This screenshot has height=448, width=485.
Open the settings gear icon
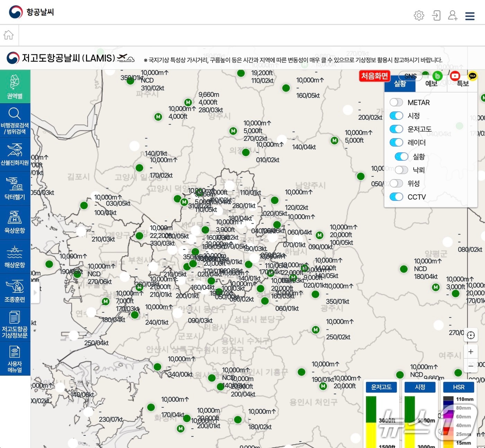(419, 16)
